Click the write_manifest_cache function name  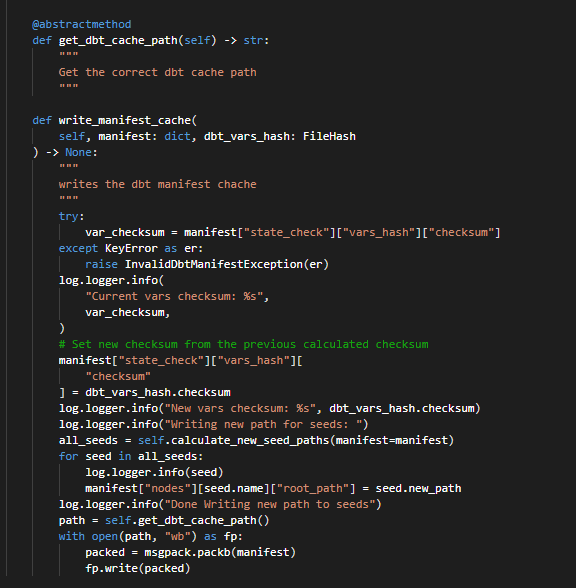[x=125, y=120]
